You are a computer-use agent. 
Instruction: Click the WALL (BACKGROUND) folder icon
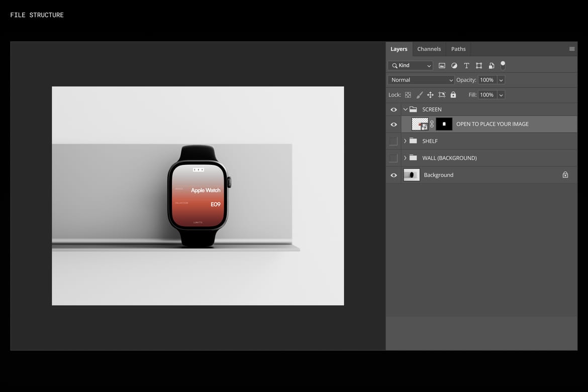[413, 157]
